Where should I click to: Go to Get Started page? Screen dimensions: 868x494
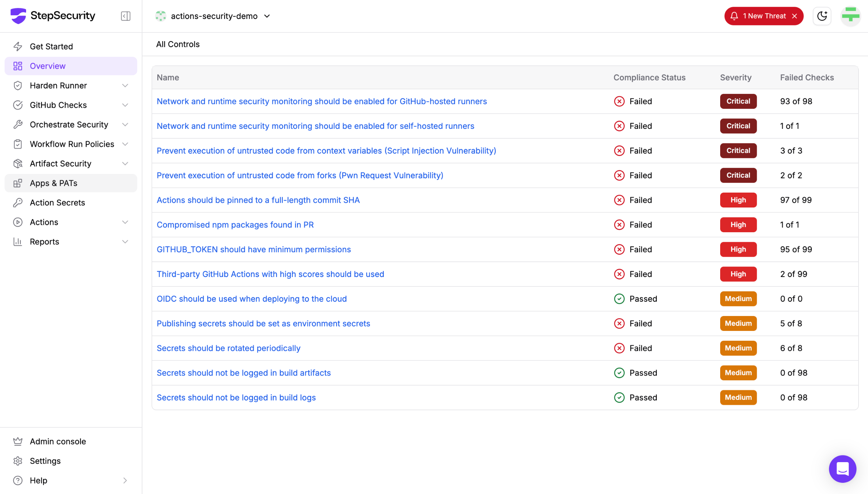coord(51,46)
